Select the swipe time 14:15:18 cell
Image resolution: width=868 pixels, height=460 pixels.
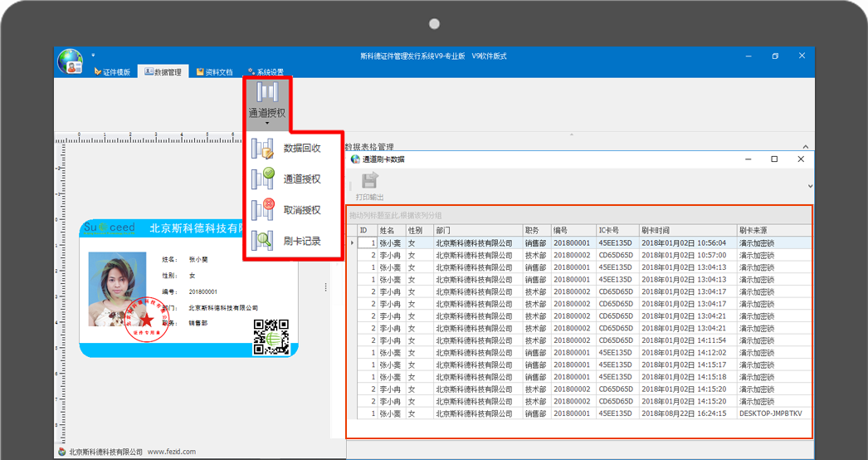click(688, 377)
